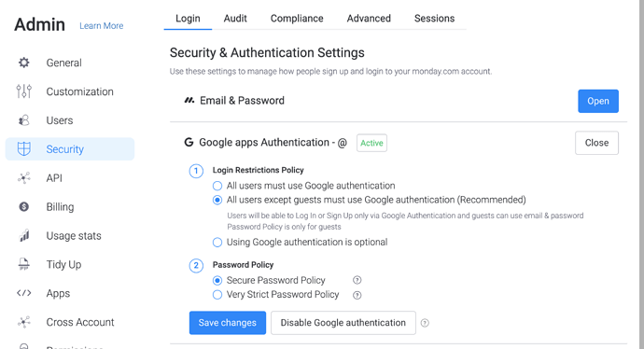The image size is (644, 349).
Task: Show help for Secure Password Policy
Action: [x=357, y=280]
